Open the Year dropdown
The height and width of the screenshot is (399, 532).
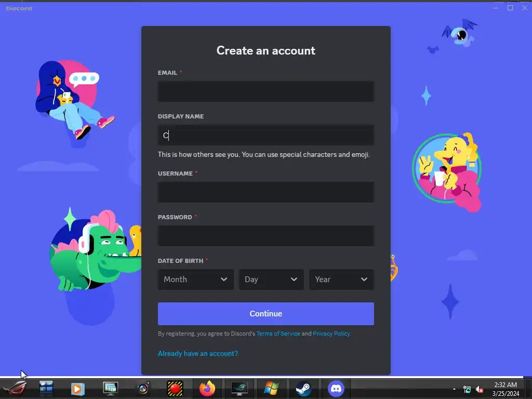pos(341,279)
